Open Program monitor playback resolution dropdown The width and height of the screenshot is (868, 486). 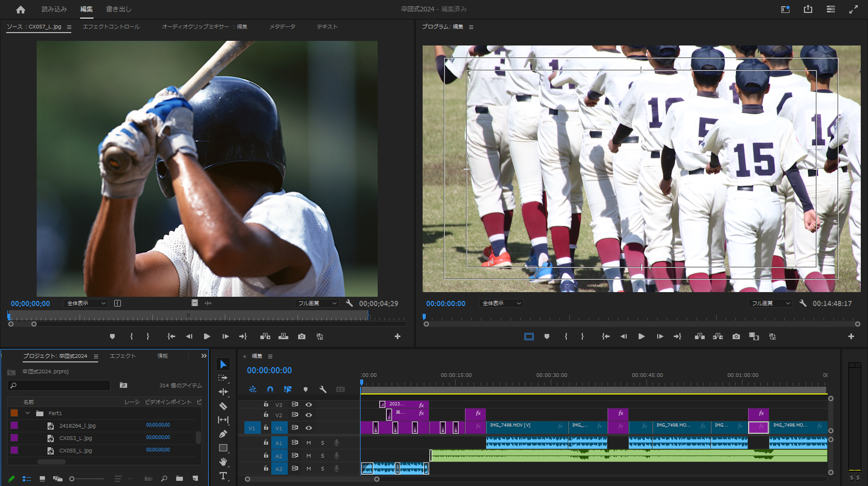coord(770,303)
